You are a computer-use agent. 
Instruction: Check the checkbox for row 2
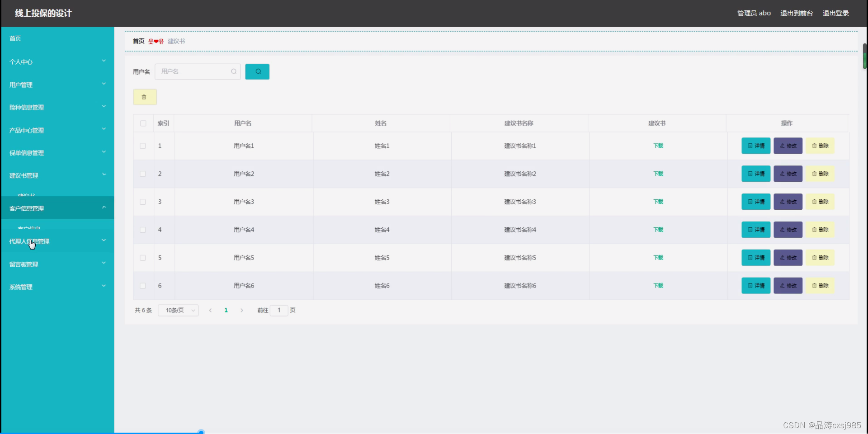point(143,174)
